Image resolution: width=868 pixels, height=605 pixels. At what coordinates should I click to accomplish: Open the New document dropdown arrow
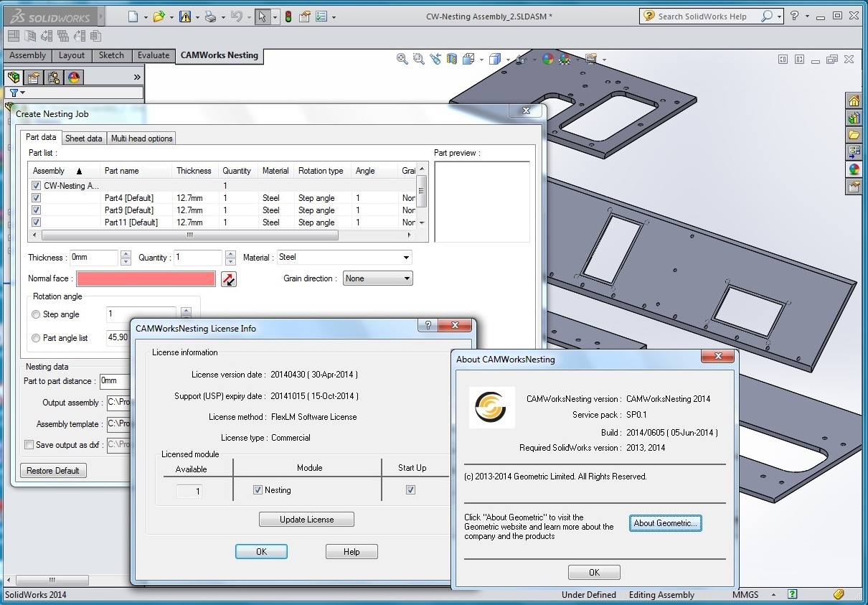(146, 17)
